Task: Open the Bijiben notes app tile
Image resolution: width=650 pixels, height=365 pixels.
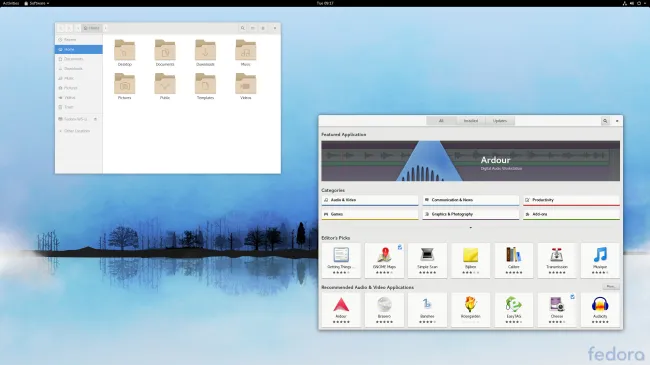Action: [x=471, y=260]
